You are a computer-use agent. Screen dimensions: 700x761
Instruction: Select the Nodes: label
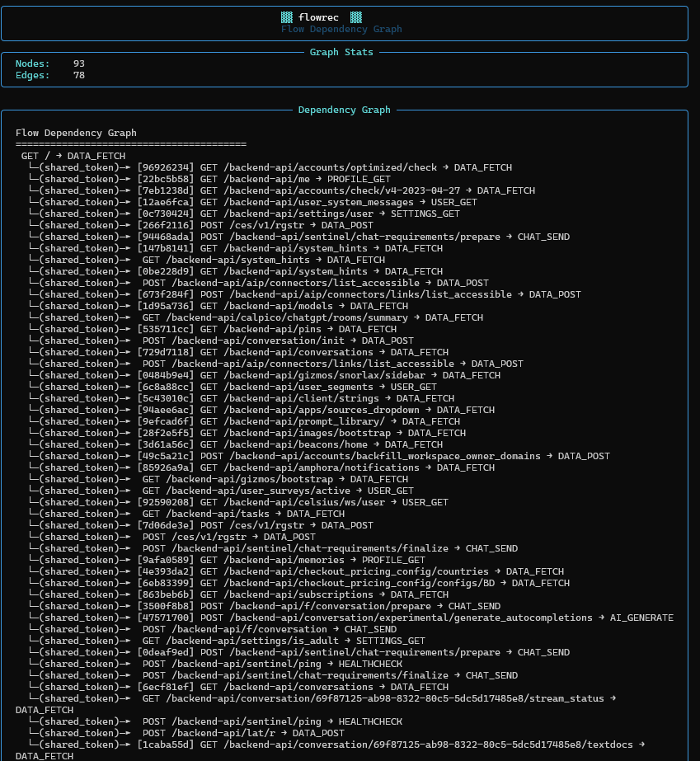point(32,63)
